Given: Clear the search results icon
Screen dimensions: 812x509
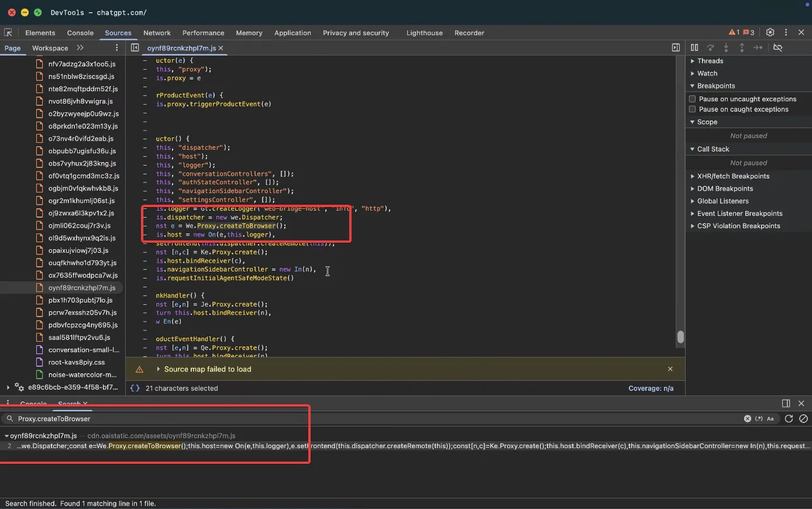Looking at the screenshot, I should click(x=803, y=418).
